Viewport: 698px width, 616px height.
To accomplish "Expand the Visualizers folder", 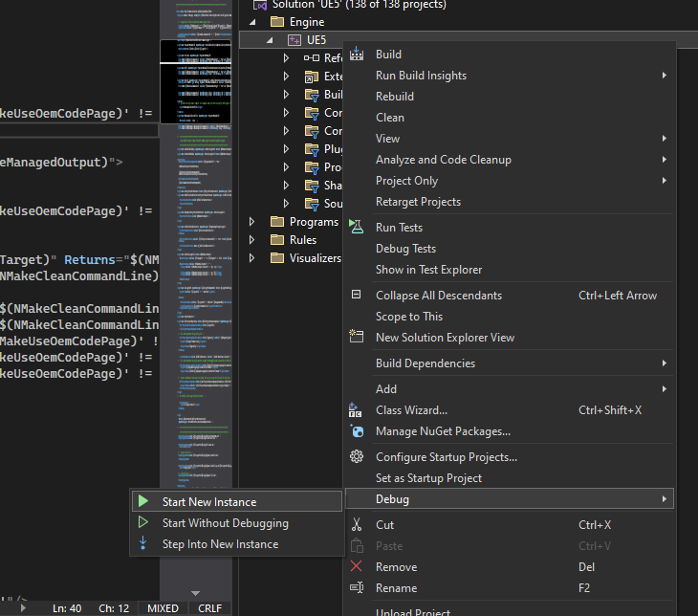I will [252, 258].
